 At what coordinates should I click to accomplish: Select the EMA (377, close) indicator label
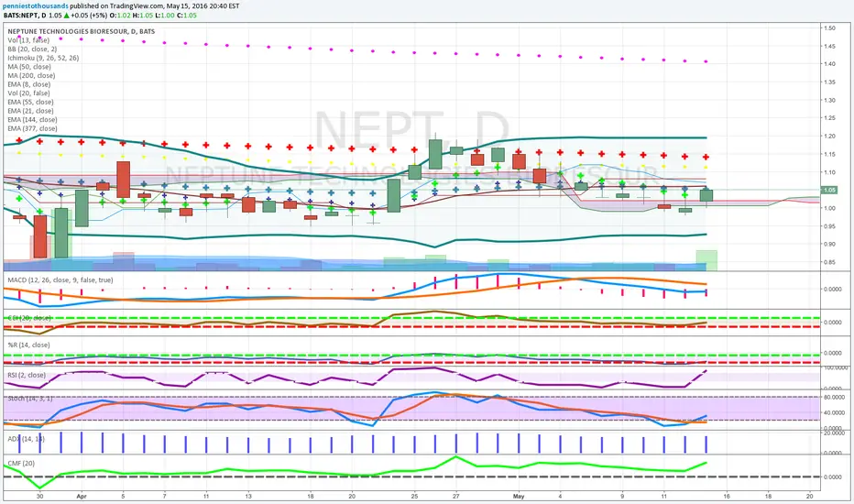(x=32, y=128)
